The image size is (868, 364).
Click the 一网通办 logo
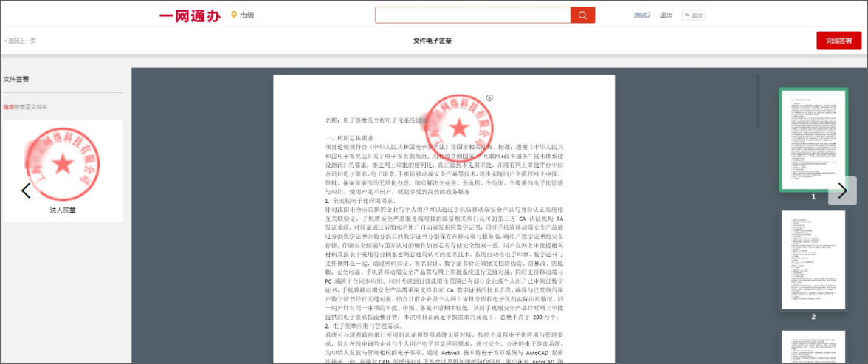pyautogui.click(x=190, y=16)
